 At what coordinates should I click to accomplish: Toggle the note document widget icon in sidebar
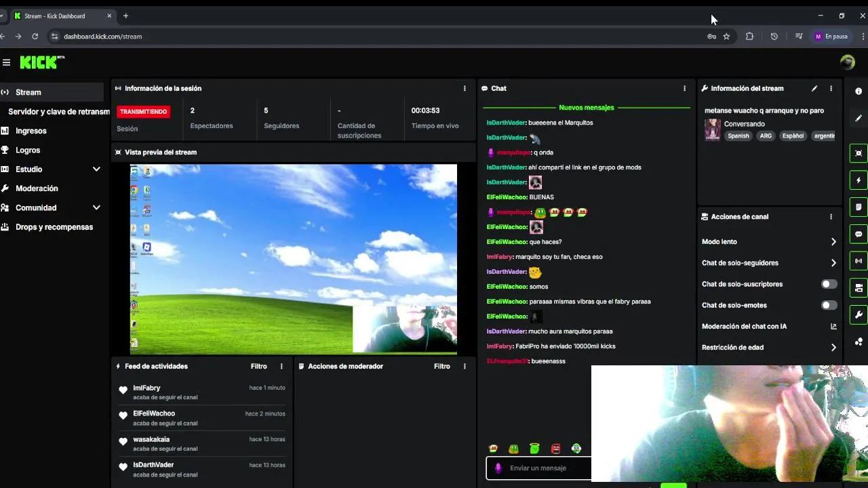click(859, 207)
